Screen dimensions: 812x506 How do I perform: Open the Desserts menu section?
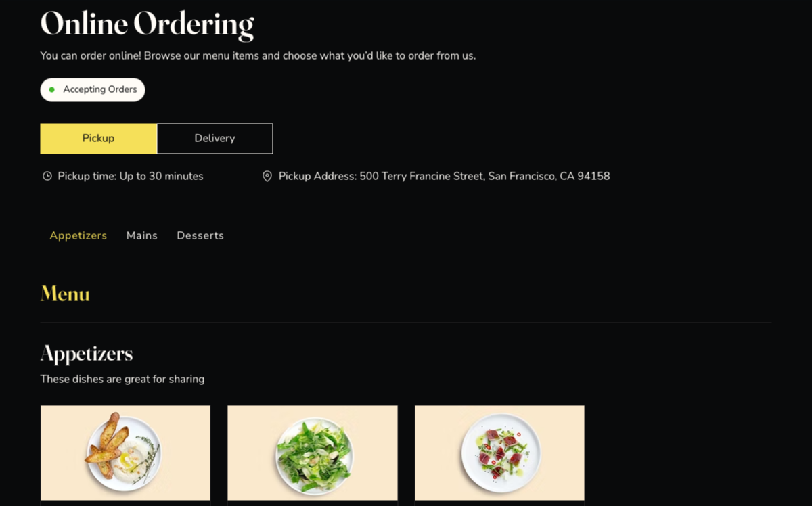[200, 235]
